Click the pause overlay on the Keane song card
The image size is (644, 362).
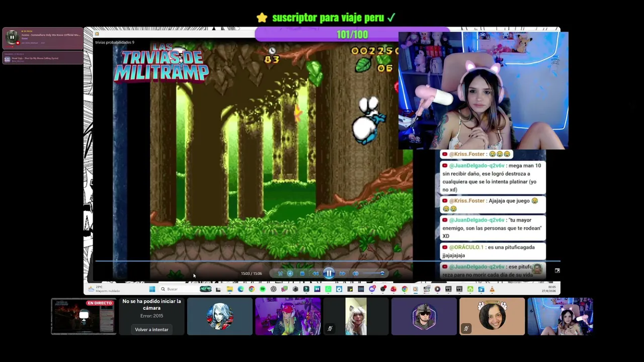point(12,37)
